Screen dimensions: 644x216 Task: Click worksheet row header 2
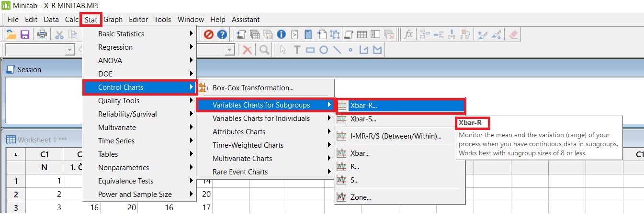[16, 194]
